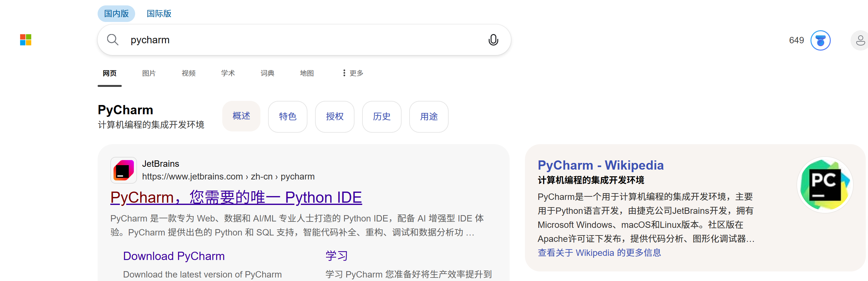Select the 用途 chip
Image resolution: width=868 pixels, height=281 pixels.
[x=429, y=117]
